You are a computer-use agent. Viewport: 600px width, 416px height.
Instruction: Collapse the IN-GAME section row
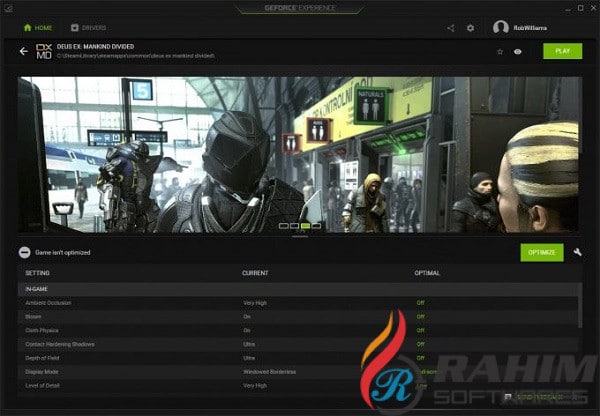tap(300, 289)
